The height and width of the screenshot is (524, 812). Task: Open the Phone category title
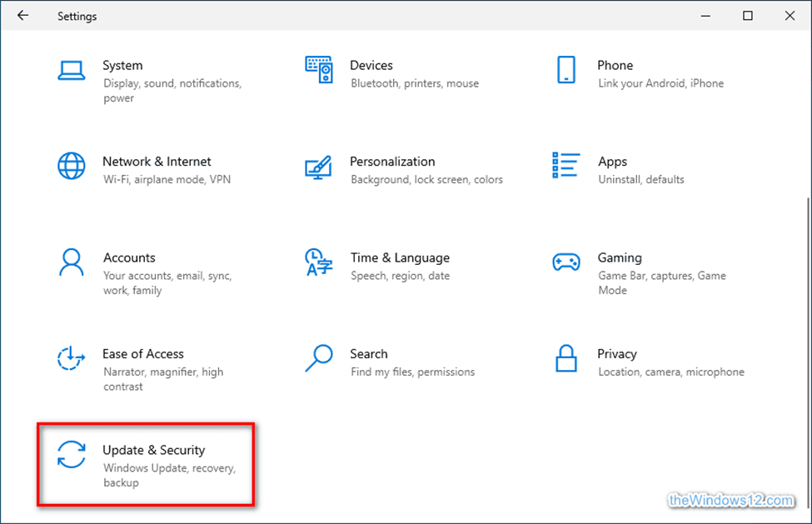point(615,65)
